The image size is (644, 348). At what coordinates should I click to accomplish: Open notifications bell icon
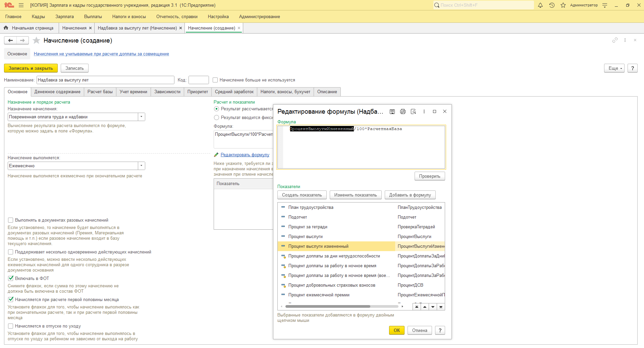540,5
